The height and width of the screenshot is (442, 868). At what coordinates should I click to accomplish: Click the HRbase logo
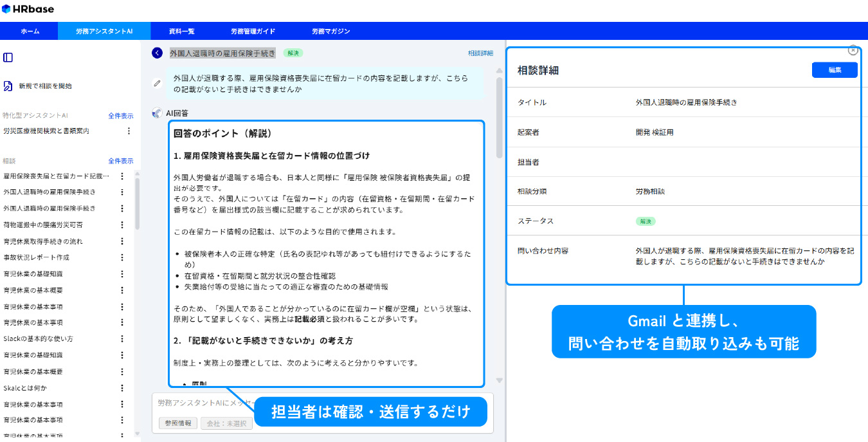tap(28, 9)
